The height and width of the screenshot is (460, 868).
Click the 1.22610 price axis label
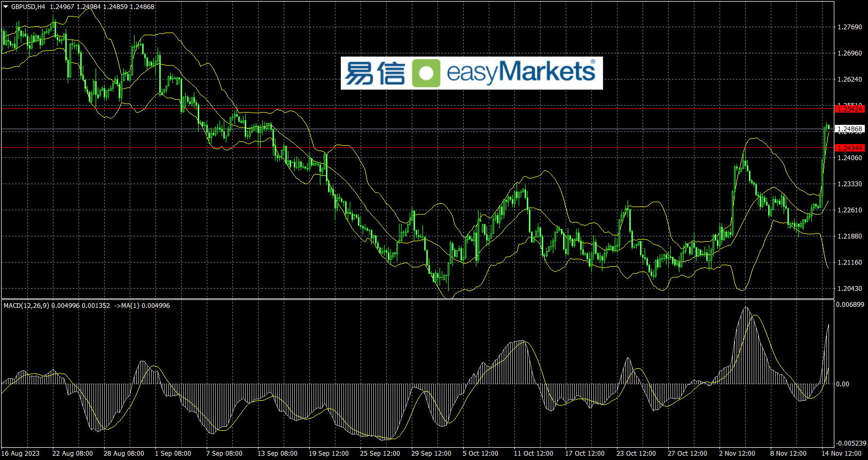click(x=850, y=210)
